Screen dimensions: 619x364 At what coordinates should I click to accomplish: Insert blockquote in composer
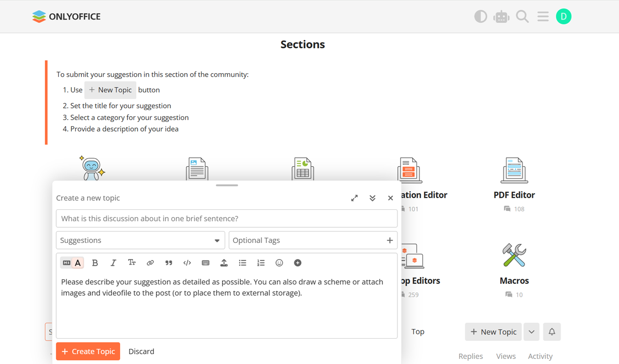[169, 263]
